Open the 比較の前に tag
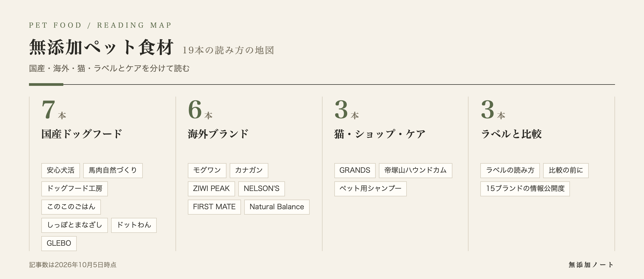 566,170
